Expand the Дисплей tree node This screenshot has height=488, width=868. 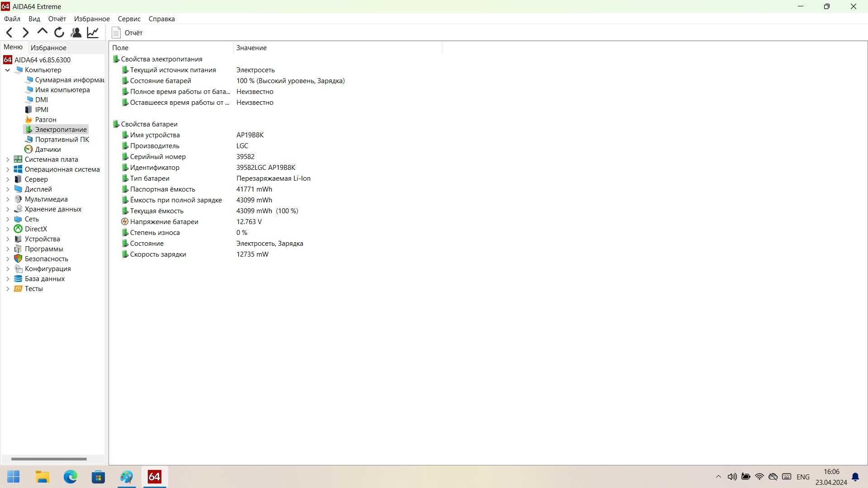[8, 189]
